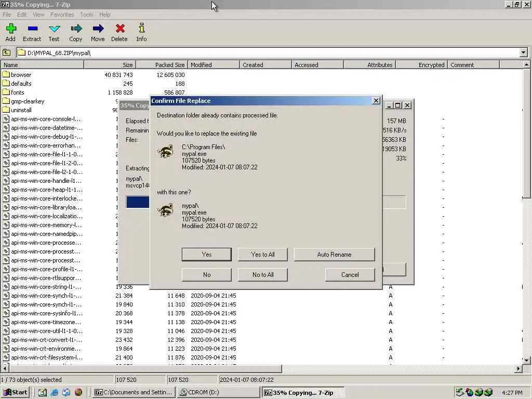
Task: Sort by the Comment column header
Action: 474,65
